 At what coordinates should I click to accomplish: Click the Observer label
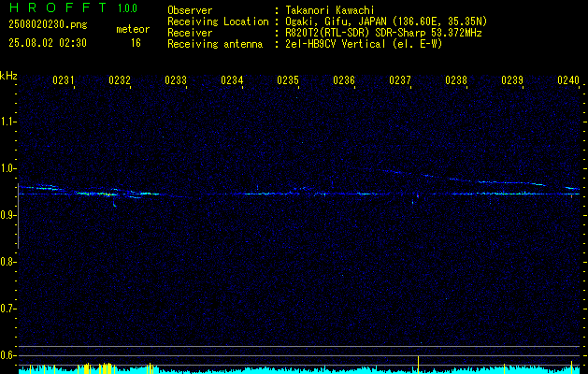coord(190,10)
